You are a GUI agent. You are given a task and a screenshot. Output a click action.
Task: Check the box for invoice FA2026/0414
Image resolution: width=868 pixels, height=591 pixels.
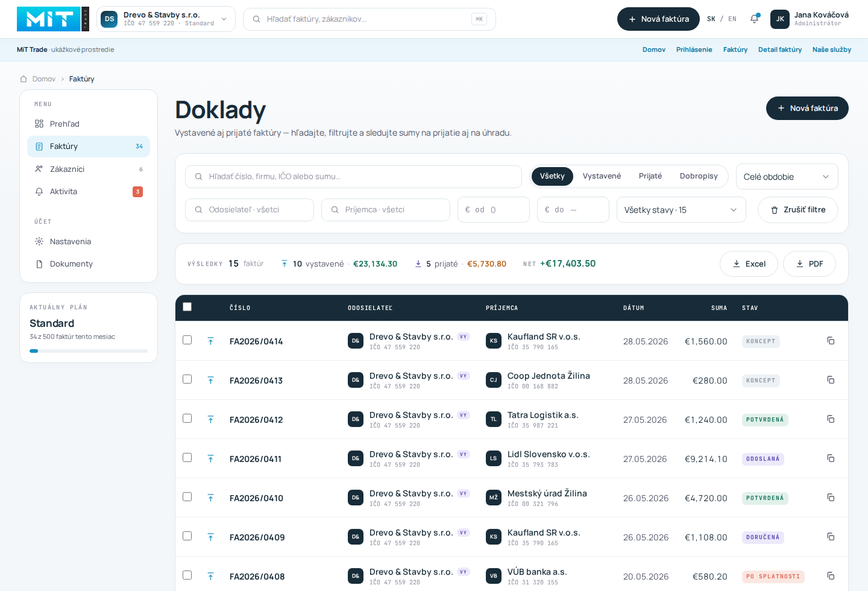click(x=187, y=340)
